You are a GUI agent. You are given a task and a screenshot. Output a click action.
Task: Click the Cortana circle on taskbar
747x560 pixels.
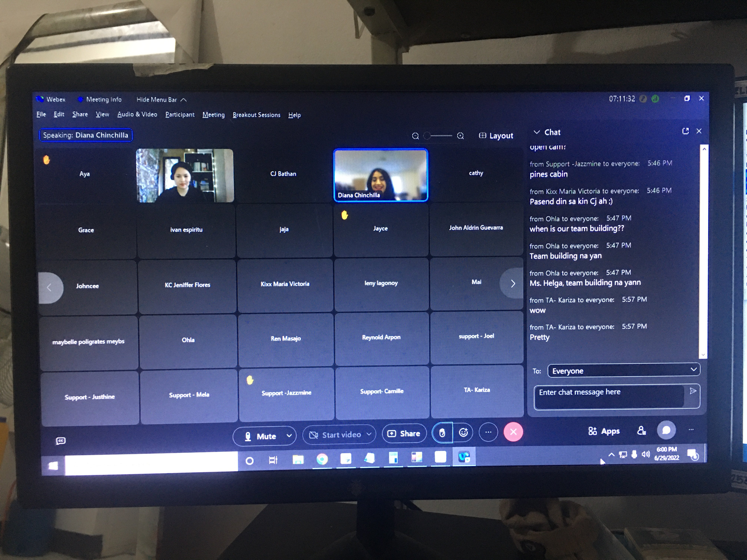250,461
